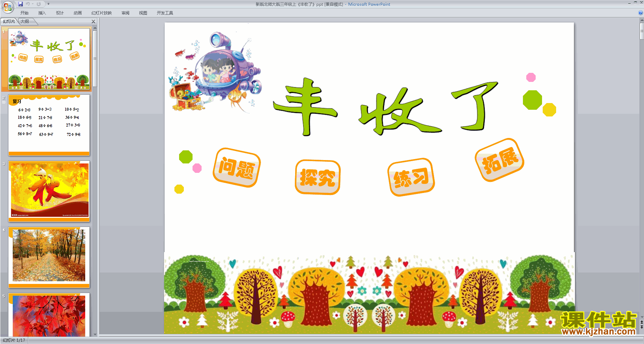The height and width of the screenshot is (344, 644).
Task: Restore down the PowerPoint window
Action: [635, 3]
